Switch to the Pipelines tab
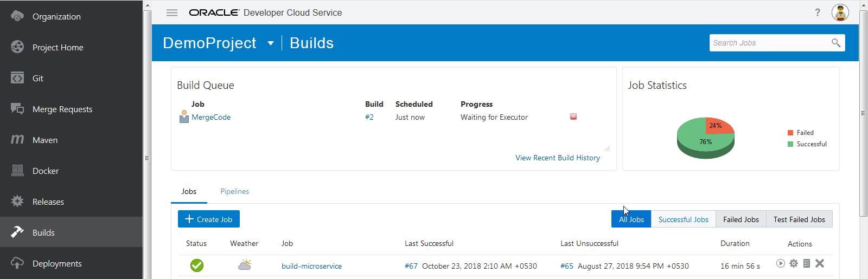Image resolution: width=868 pixels, height=279 pixels. point(234,192)
